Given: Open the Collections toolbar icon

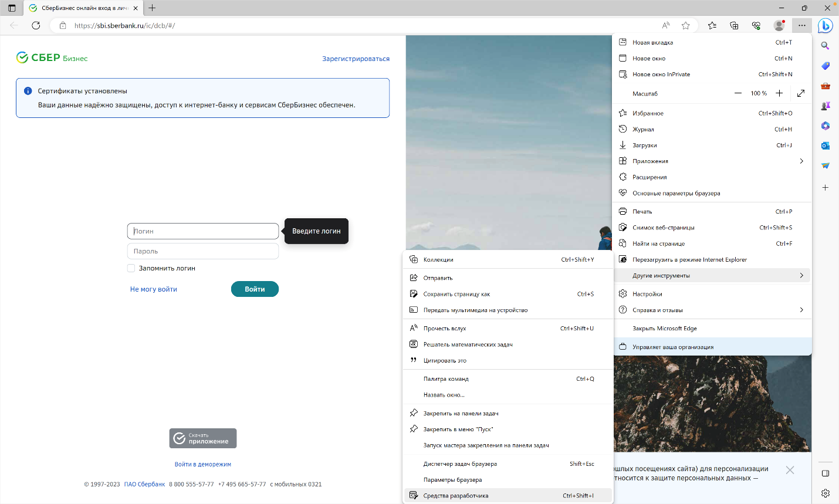Looking at the screenshot, I should pyautogui.click(x=734, y=25).
